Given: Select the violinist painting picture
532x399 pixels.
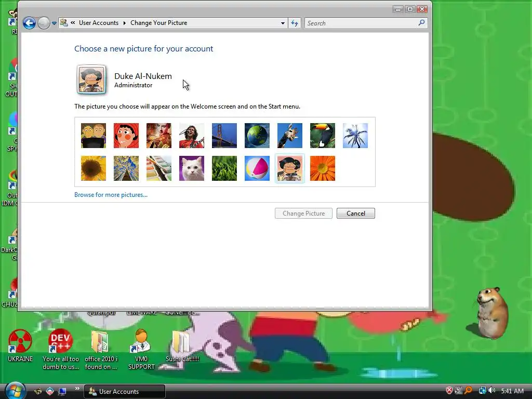Looking at the screenshot, I should pos(159,136).
